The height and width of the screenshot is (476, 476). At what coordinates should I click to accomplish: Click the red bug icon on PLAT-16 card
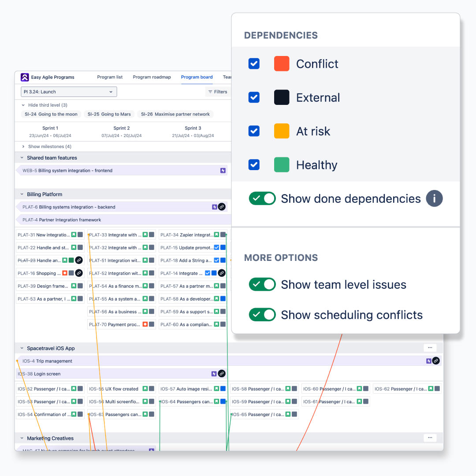65,273
